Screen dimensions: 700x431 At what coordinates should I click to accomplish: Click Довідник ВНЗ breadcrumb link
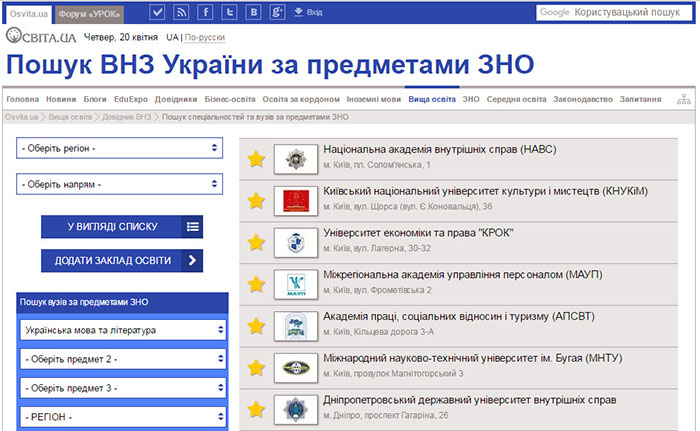pos(127,117)
